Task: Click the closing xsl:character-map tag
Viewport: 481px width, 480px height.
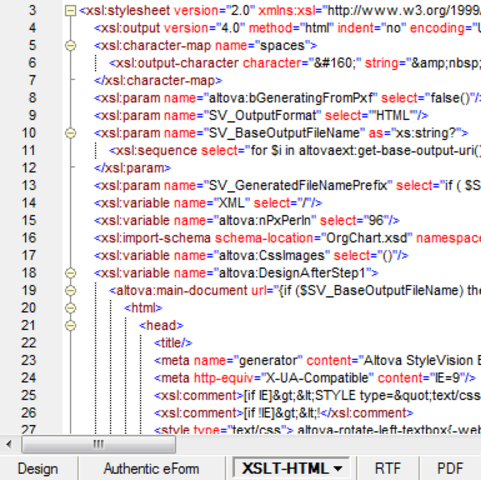Action: pyautogui.click(x=158, y=80)
